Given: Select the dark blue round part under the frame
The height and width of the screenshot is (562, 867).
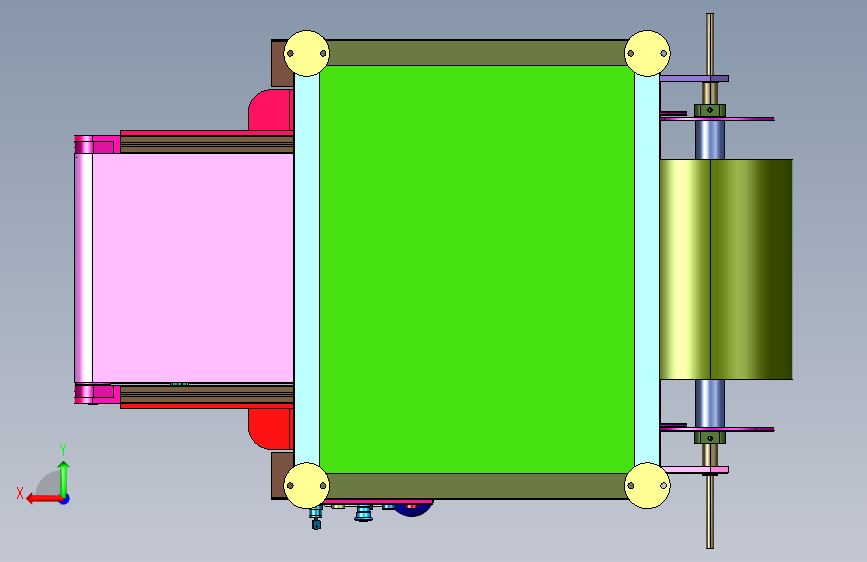Looking at the screenshot, I should coord(412,510).
